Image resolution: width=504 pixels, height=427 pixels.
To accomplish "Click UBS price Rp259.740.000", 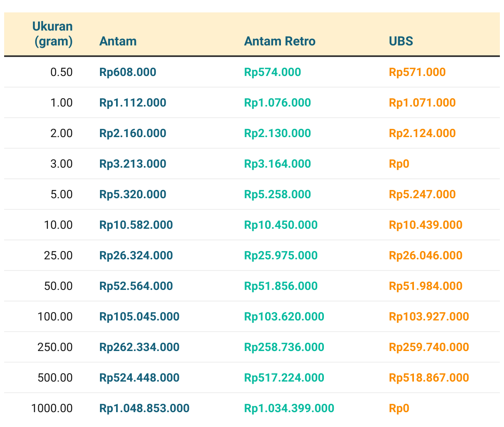I will coord(429,347).
